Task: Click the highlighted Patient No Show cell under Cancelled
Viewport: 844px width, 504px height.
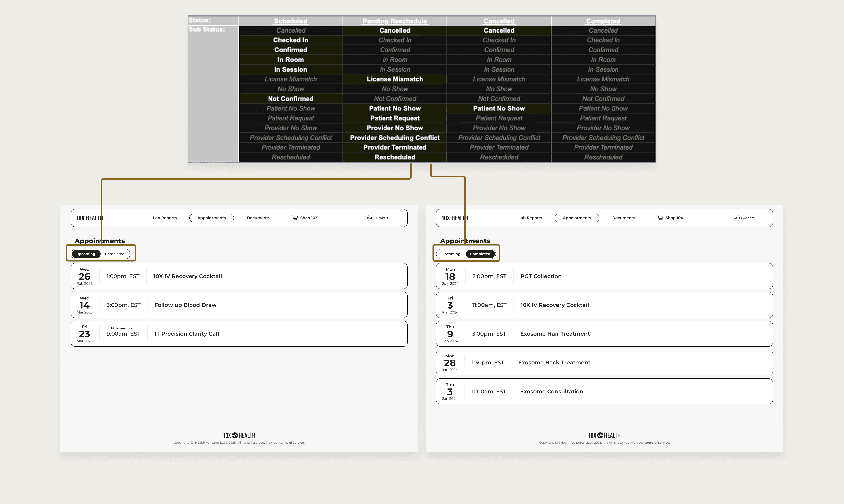Action: coord(499,108)
